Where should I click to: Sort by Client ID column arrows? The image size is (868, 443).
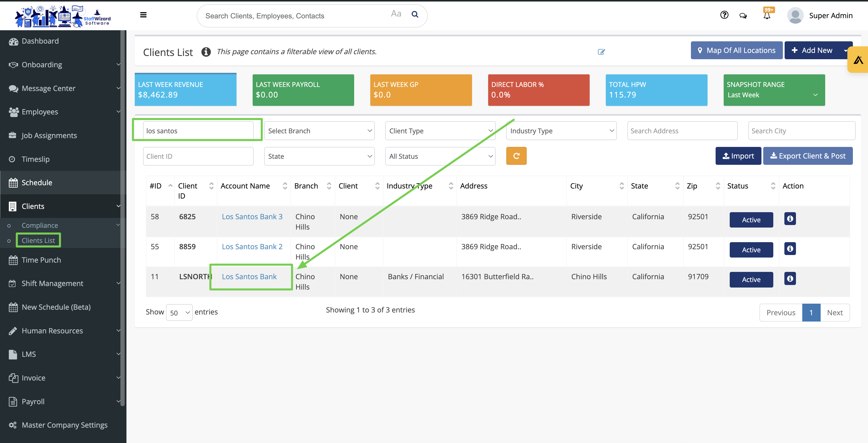[x=211, y=185]
